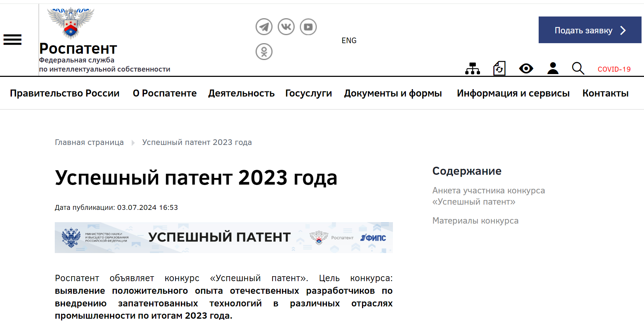The width and height of the screenshot is (644, 325).
Task: Click the arrow inside Подать заявку button
Action: 623,31
